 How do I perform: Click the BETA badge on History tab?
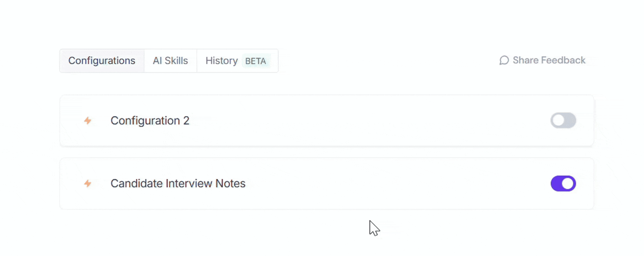256,61
